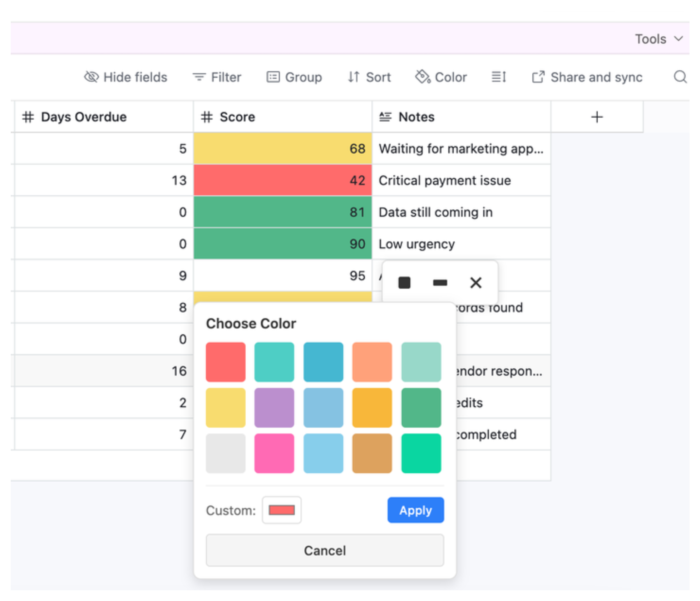The image size is (700, 601).
Task: Click the square icon in floating toolbar
Action: pos(404,283)
